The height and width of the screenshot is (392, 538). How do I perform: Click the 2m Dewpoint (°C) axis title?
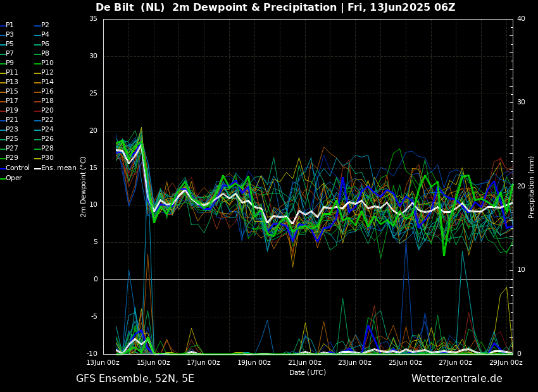pyautogui.click(x=84, y=187)
